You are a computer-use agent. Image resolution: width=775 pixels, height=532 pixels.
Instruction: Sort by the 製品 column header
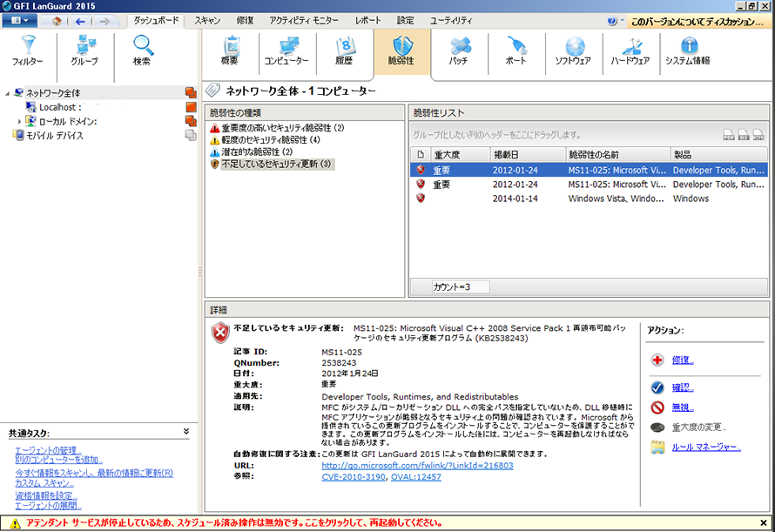click(x=719, y=155)
